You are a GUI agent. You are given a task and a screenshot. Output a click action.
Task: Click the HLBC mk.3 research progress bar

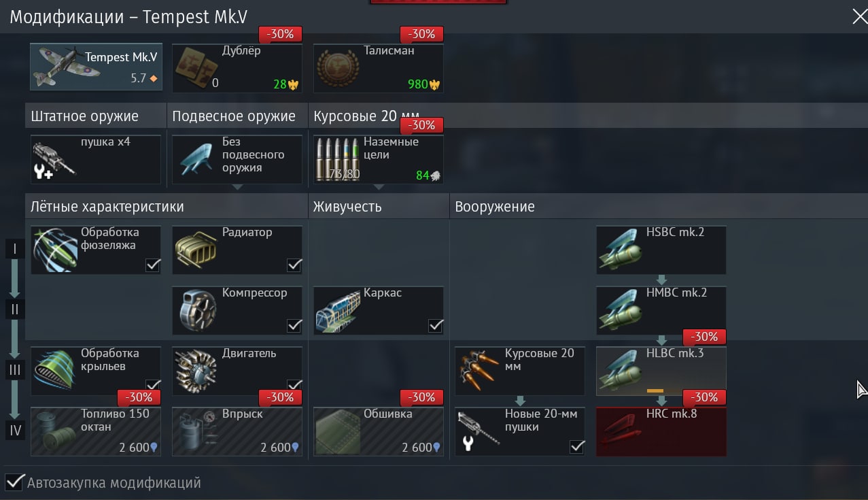pos(655,390)
